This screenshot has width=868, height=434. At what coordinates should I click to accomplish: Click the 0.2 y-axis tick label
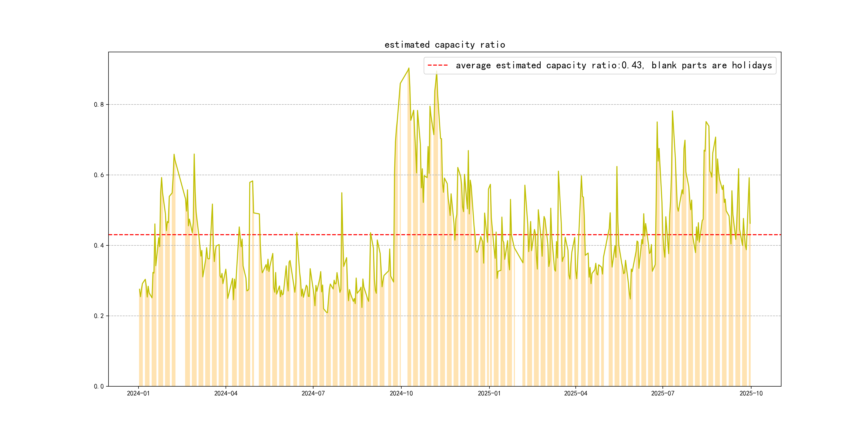[99, 316]
